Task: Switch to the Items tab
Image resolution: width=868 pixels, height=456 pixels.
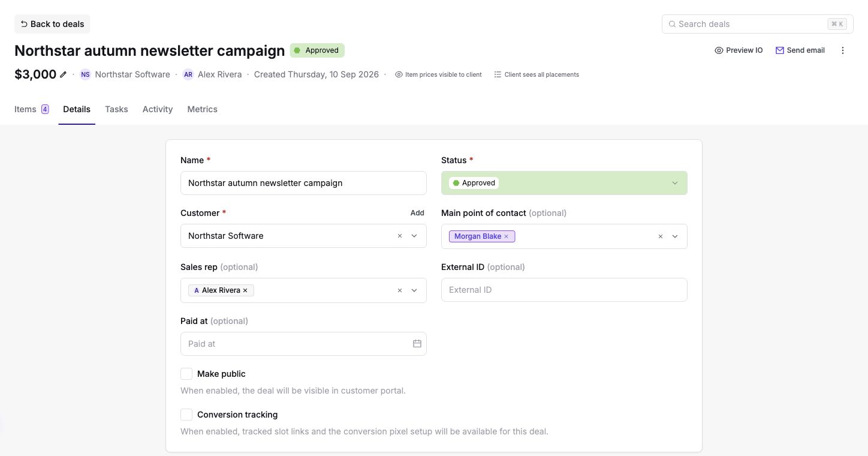Action: (32, 109)
